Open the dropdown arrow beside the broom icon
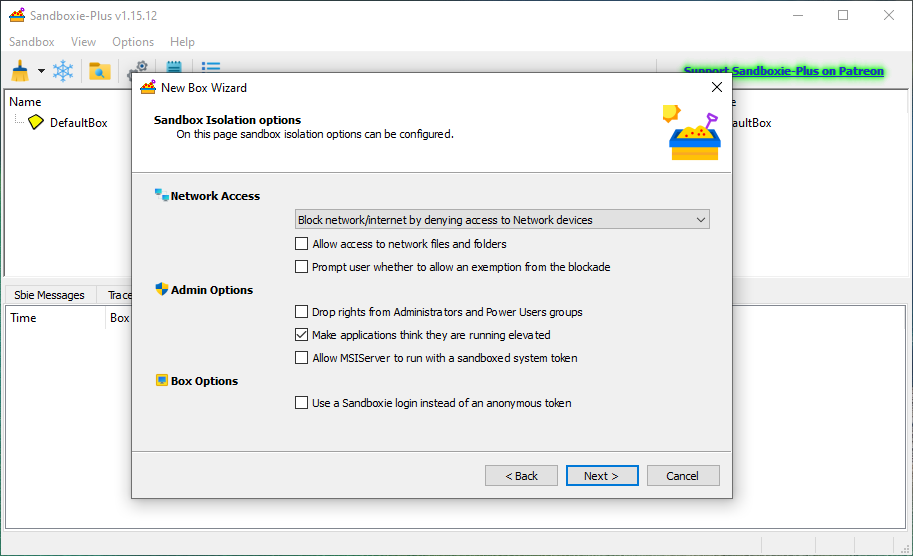Viewport: 913px width, 556px height. pos(41,71)
